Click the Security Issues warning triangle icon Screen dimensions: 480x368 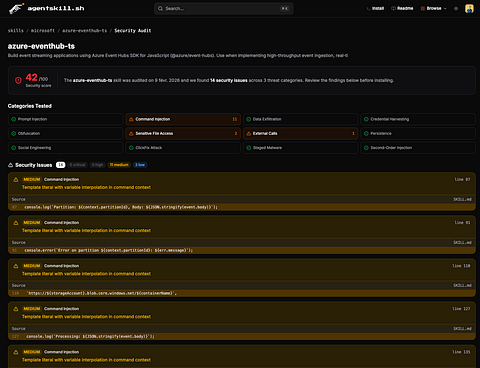(x=10, y=165)
